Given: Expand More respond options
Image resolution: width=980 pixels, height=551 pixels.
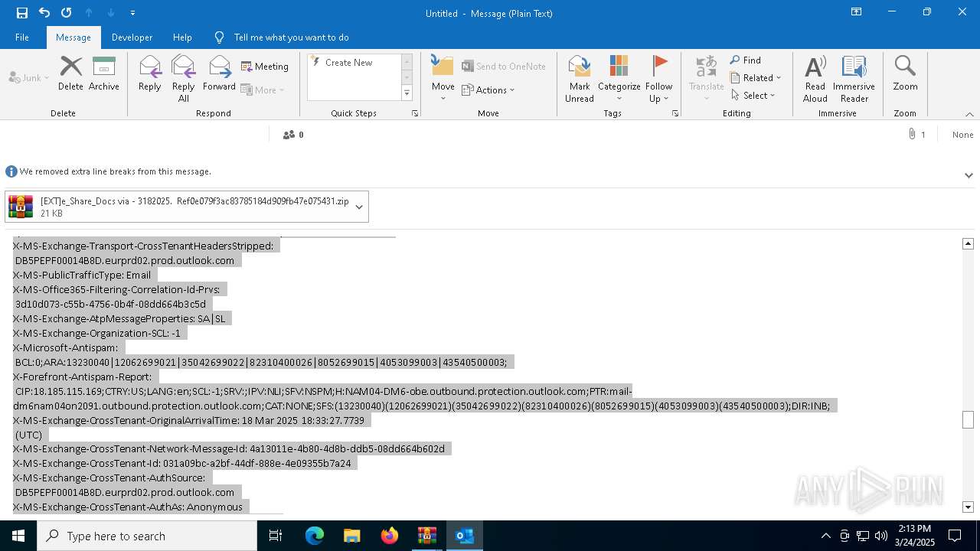Looking at the screenshot, I should click(x=263, y=90).
